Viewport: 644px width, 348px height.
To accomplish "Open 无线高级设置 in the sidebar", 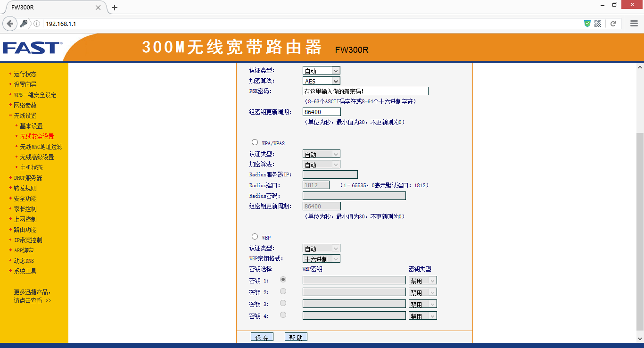I will tap(37, 157).
